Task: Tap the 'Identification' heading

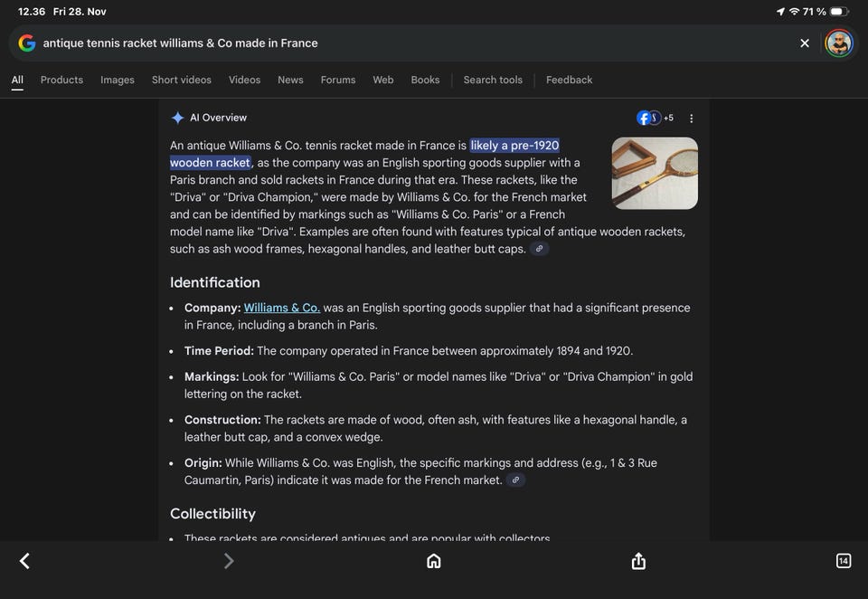Action: click(x=215, y=282)
